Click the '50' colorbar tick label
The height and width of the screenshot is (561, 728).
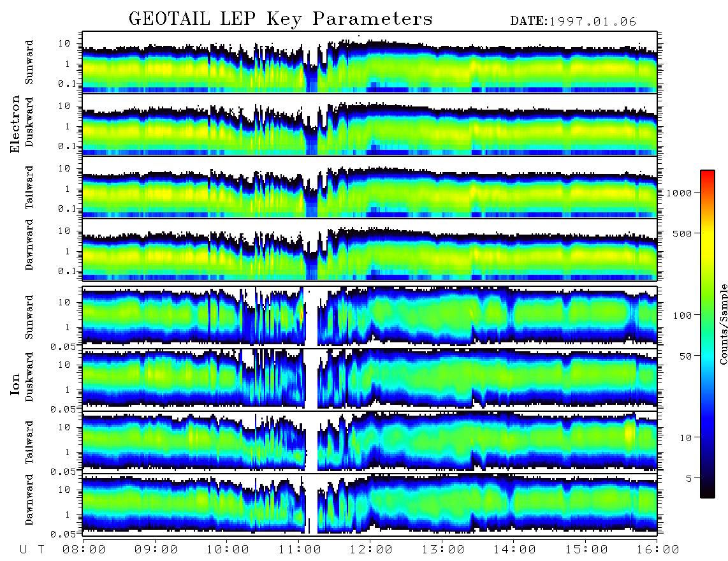point(685,356)
